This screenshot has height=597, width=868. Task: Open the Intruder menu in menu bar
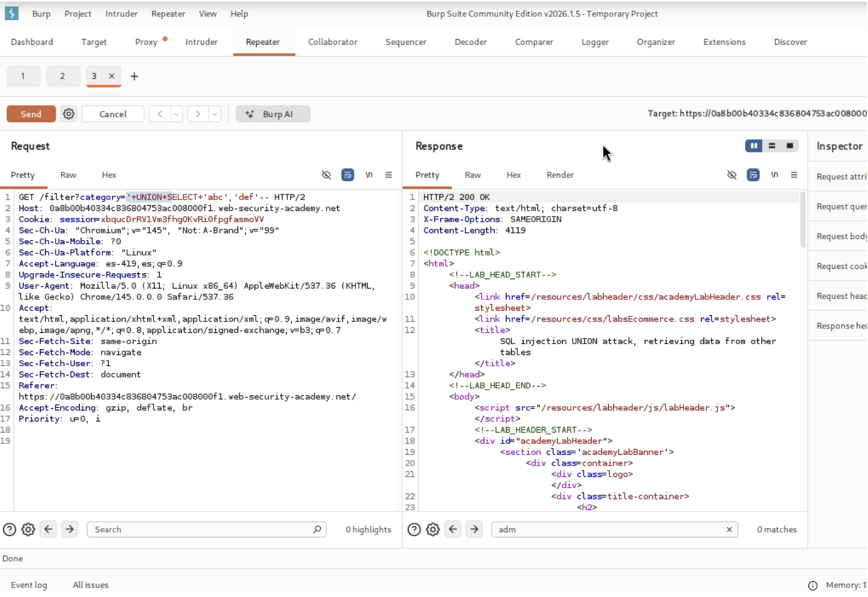click(x=121, y=14)
